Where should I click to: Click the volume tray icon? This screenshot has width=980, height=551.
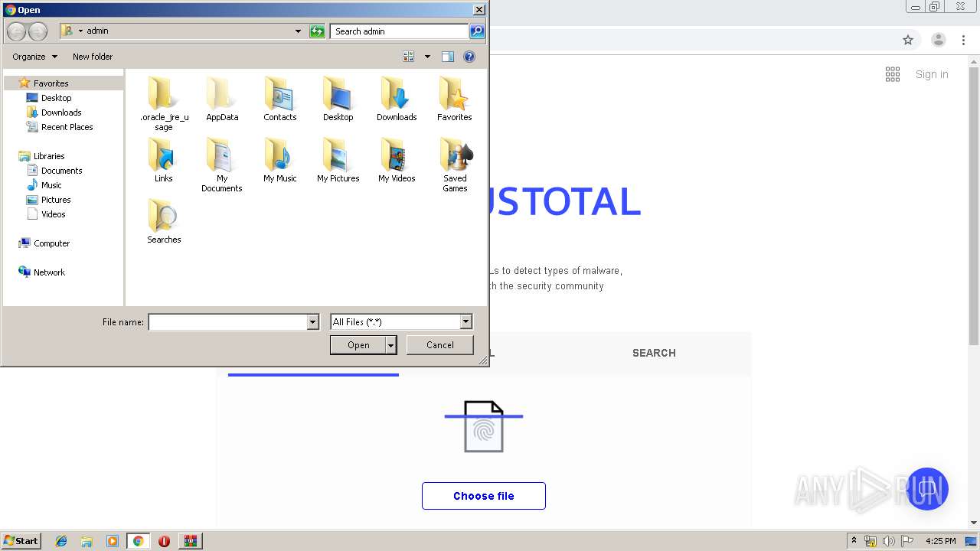888,541
